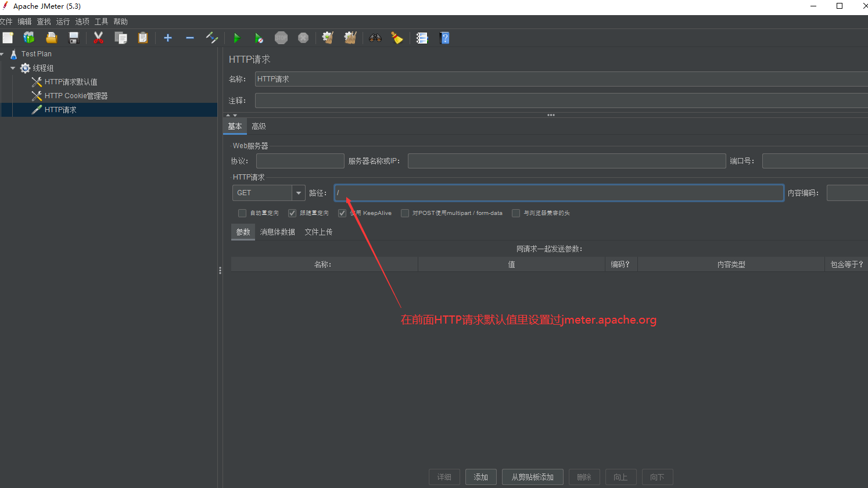Collapse the 线程组 tree node
Viewport: 868px width, 488px height.
coord(13,68)
